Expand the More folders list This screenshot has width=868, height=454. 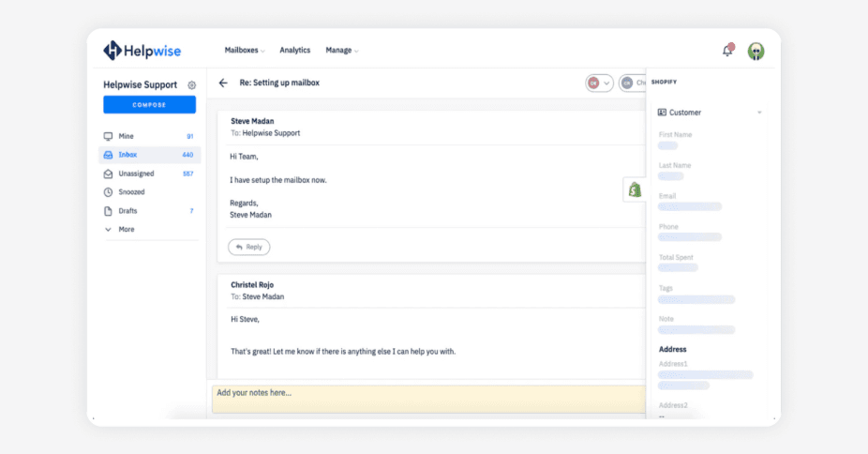pyautogui.click(x=120, y=229)
